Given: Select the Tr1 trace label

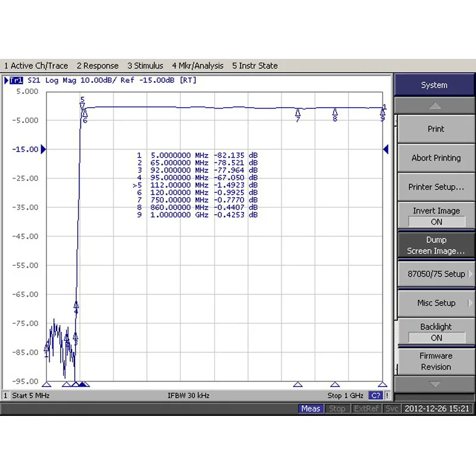Looking at the screenshot, I should click(x=16, y=80).
